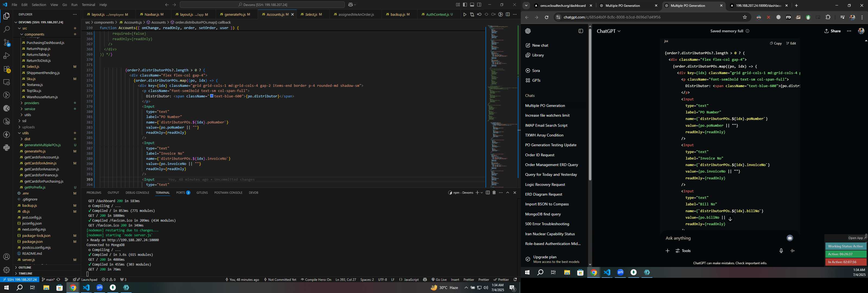Switch to PORTS panel tab

(x=183, y=193)
